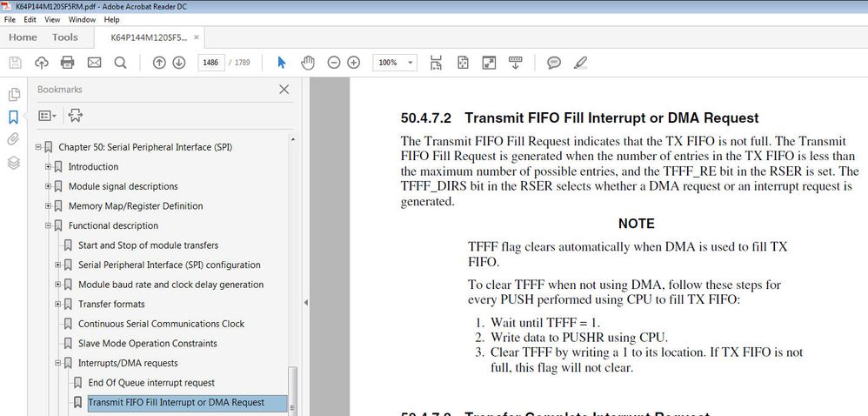
Task: Click the NOTE heading in the page
Action: 636,224
